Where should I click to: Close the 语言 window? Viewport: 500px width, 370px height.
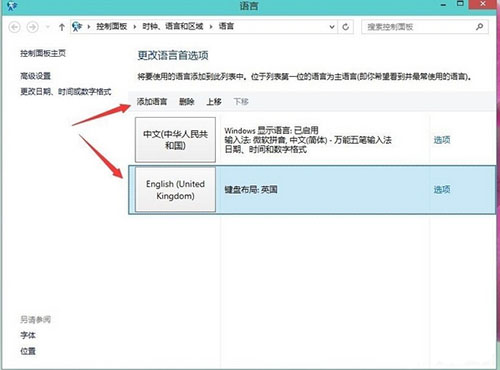tap(483, 4)
